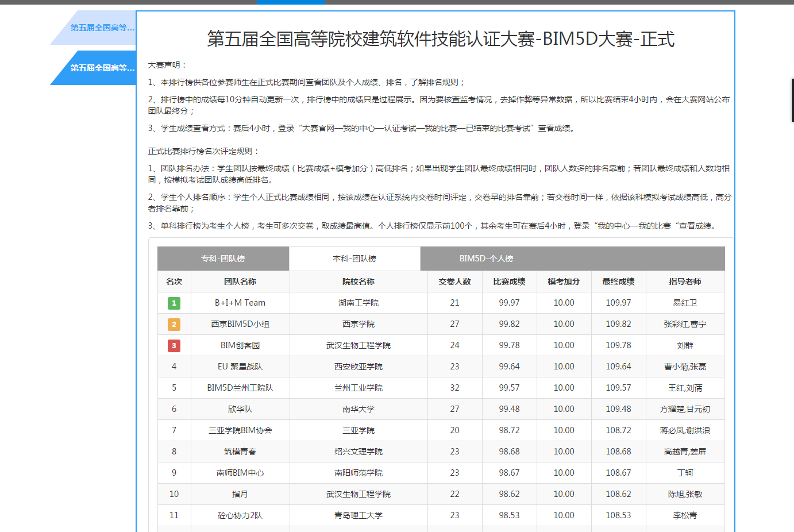This screenshot has width=794, height=532.
Task: Click the red rank 3 badge
Action: 174,345
